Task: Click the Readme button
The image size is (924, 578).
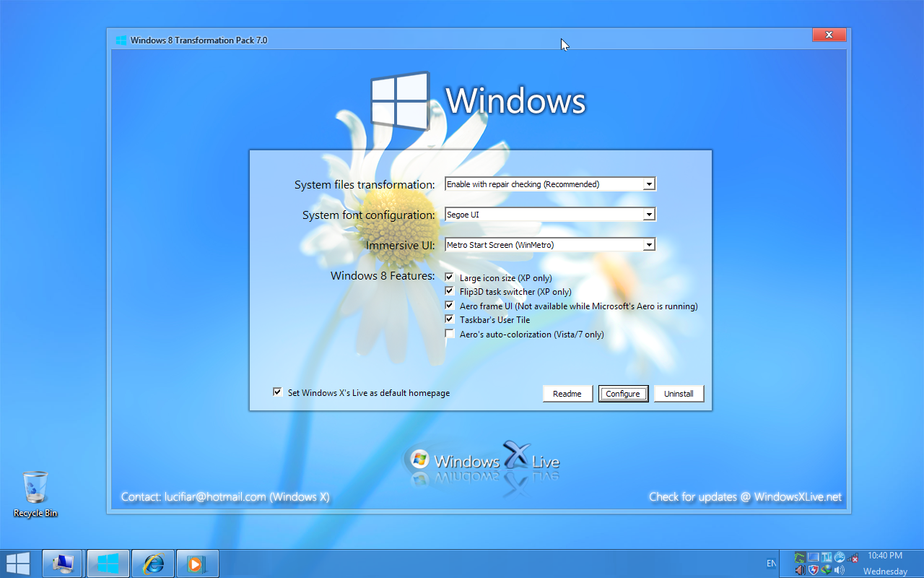Action: (567, 394)
